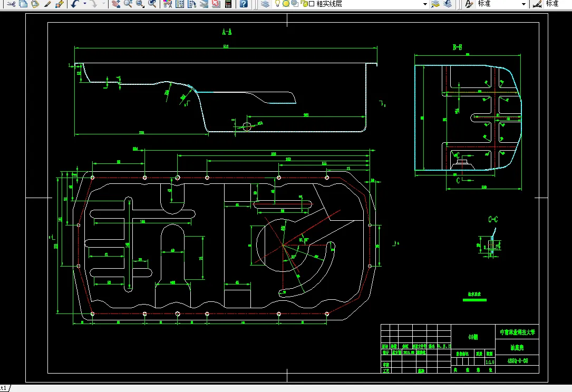The image size is (572, 392).
Task: Open the QuickCalc calculator
Action: point(228,4)
